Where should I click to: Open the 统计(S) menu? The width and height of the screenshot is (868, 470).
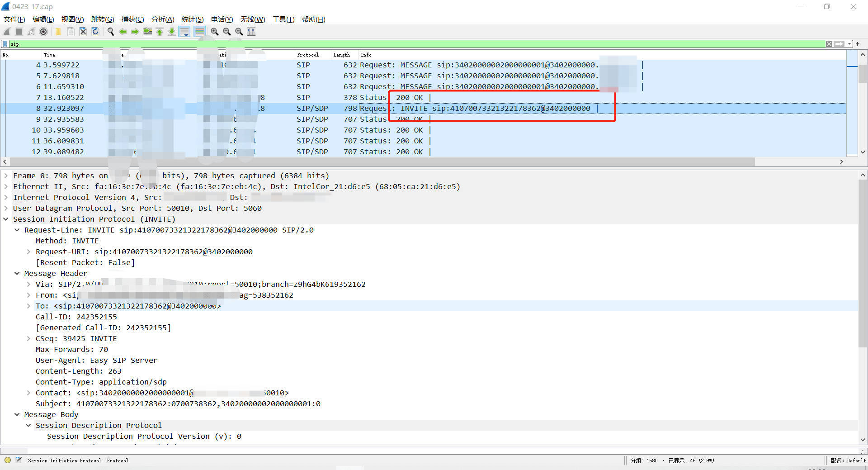coord(193,19)
